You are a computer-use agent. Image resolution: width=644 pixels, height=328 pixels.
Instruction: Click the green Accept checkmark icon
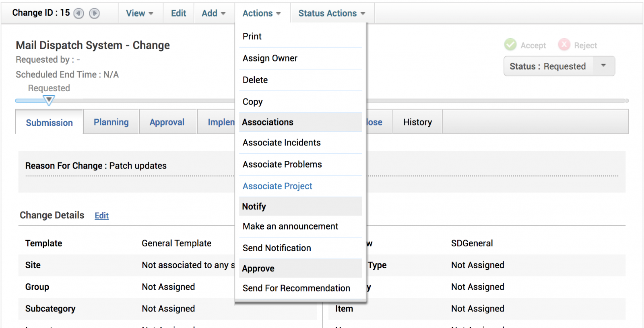[510, 44]
